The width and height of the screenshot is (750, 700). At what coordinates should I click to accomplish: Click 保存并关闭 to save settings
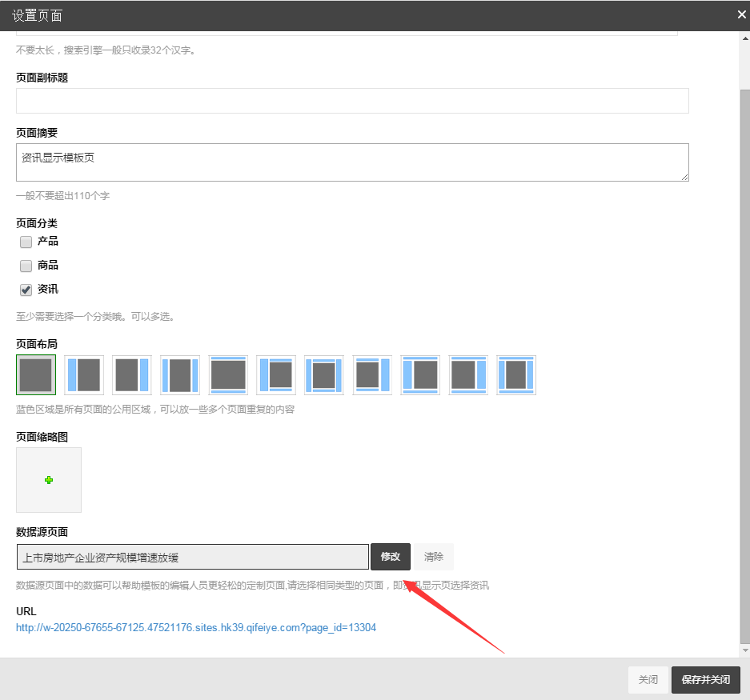(x=705, y=680)
